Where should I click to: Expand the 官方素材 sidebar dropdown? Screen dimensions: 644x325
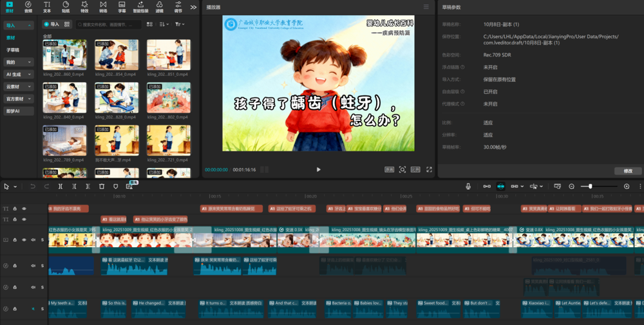point(19,99)
